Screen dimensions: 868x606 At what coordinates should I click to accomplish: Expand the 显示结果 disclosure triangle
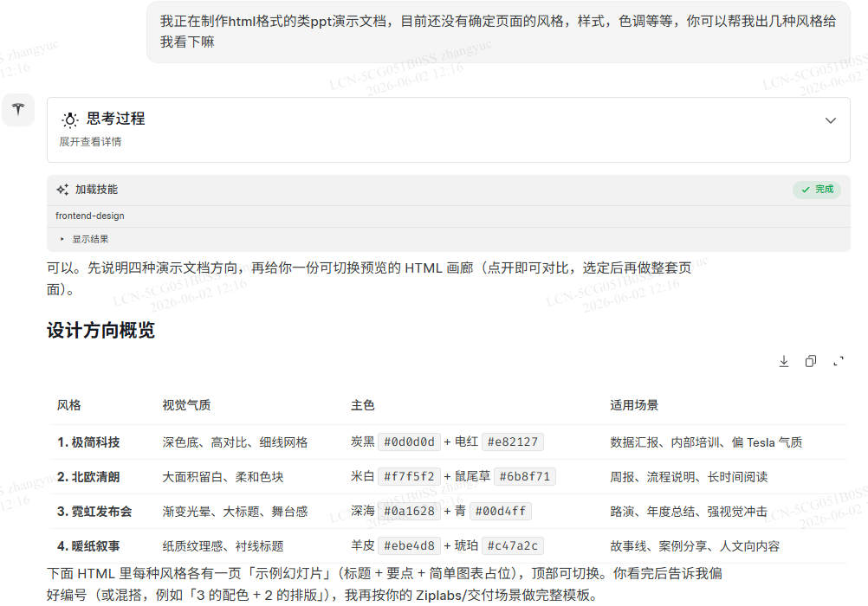62,239
